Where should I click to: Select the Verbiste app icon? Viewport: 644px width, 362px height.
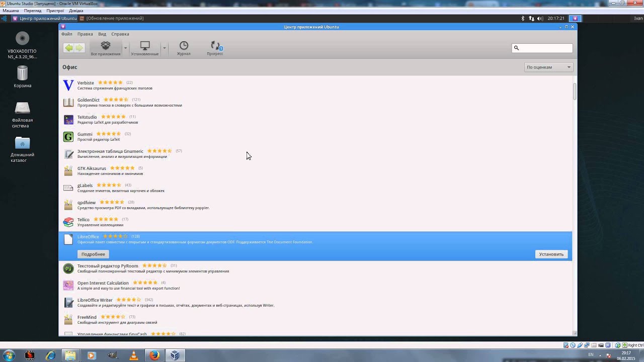tap(68, 85)
